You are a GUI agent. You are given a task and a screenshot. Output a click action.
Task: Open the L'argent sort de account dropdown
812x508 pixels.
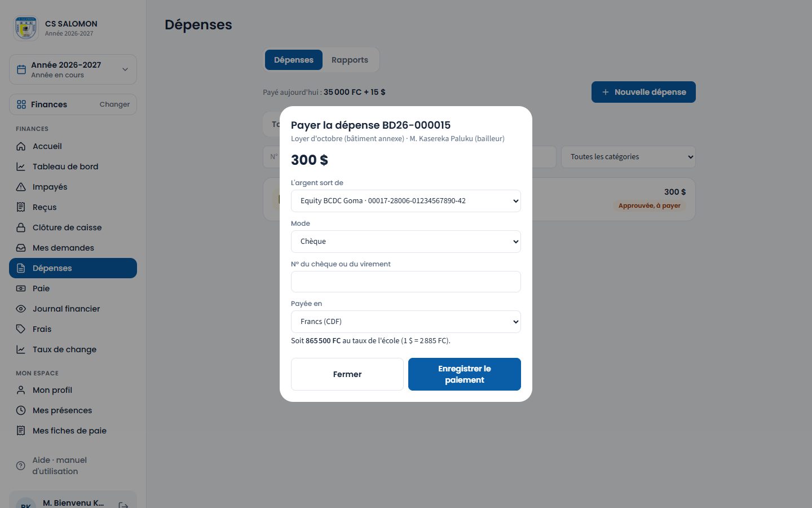tap(406, 201)
